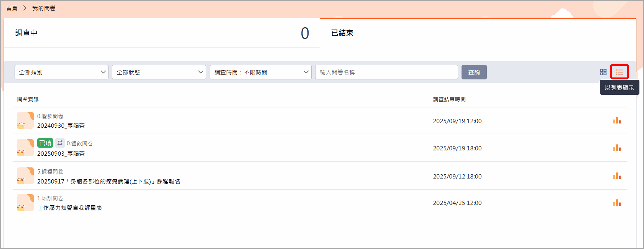Switch to grid view icon
The height and width of the screenshot is (249, 644).
pyautogui.click(x=603, y=72)
